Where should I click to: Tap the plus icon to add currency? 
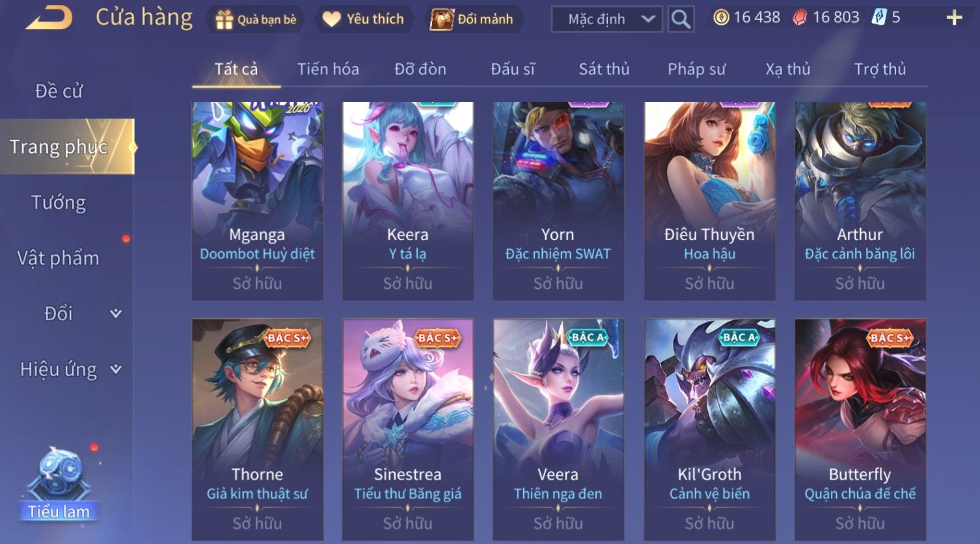[x=954, y=18]
